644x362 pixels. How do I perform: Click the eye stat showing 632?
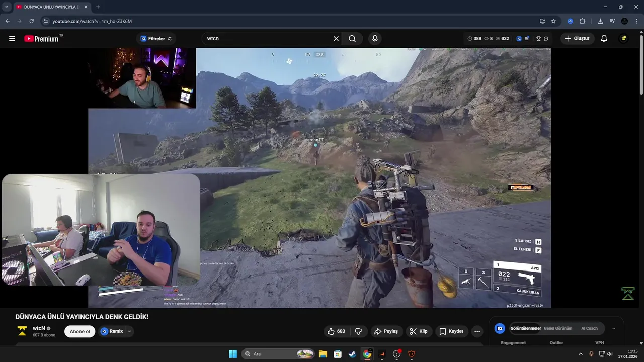click(502, 39)
